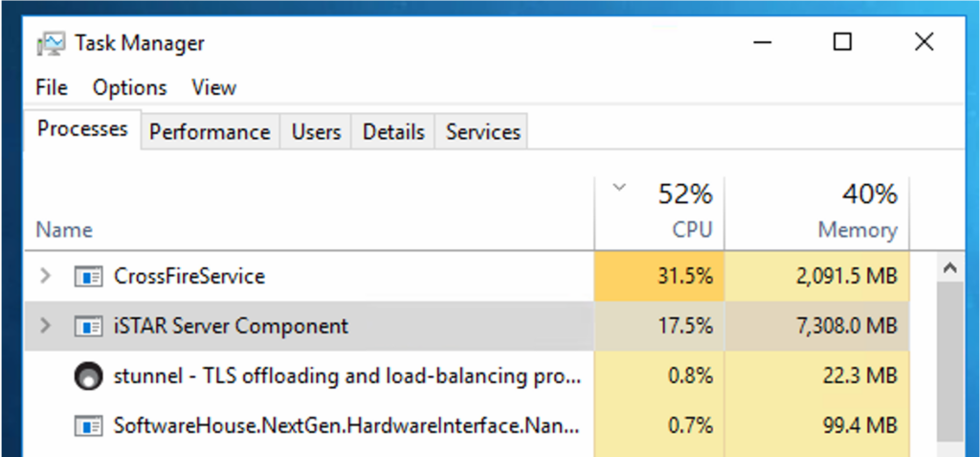Click the scrollbar up arrow

[x=950, y=268]
